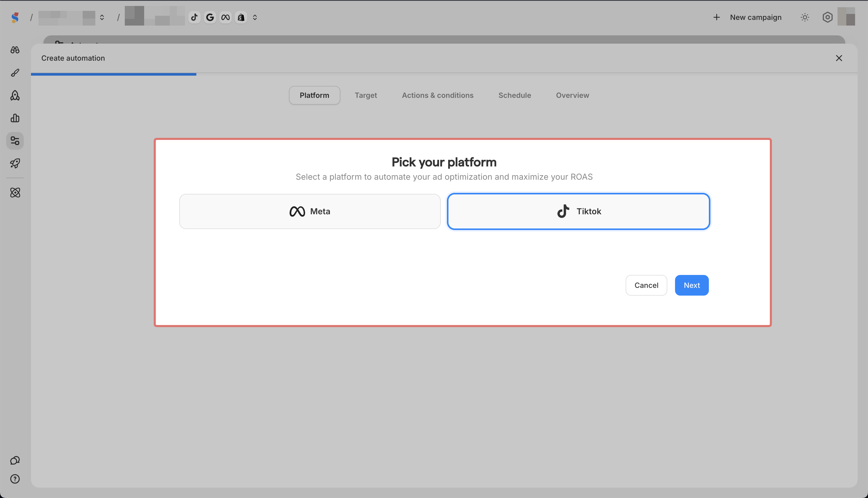Open the settings hexagon icon
Viewport: 868px width, 498px height.
tap(827, 17)
